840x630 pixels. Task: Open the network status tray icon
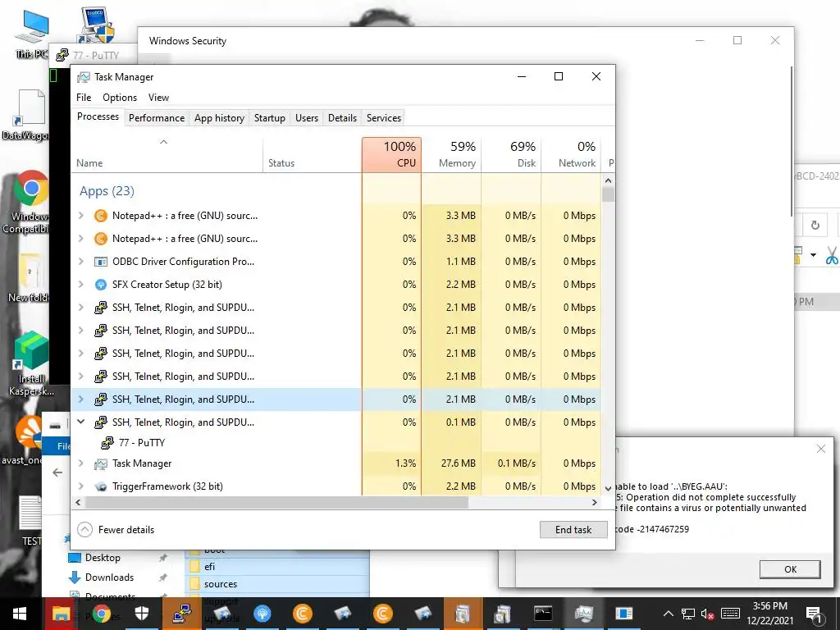pos(688,614)
